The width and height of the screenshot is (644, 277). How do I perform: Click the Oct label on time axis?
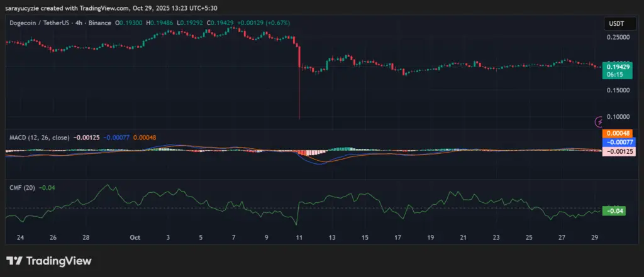coord(135,237)
